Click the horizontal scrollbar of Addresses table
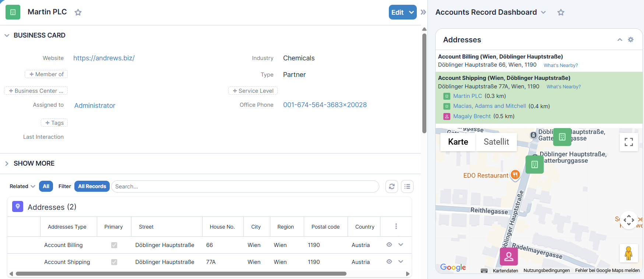644x279 pixels. [181, 274]
